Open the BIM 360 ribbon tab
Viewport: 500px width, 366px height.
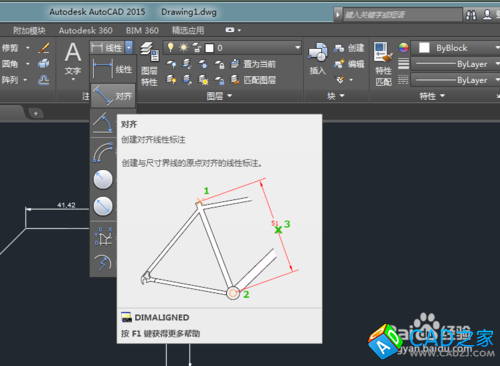[x=142, y=31]
